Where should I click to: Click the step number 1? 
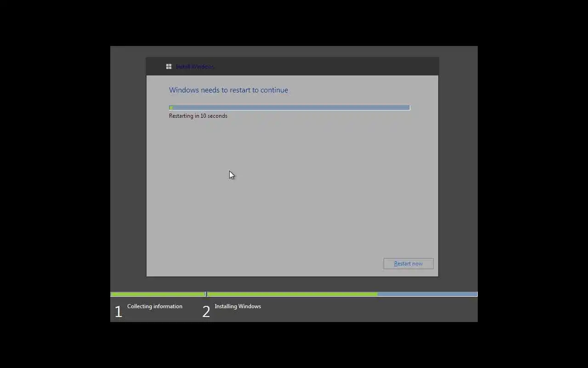(x=118, y=312)
